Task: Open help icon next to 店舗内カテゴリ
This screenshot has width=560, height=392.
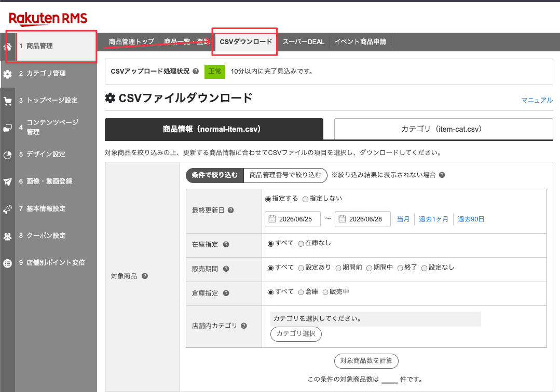Action: coord(243,326)
